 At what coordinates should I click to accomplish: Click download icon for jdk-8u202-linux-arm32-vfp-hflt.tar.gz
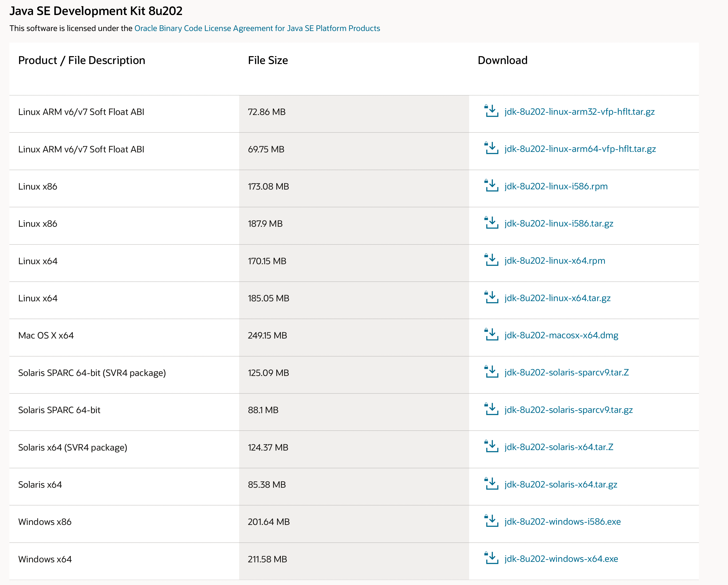(491, 111)
